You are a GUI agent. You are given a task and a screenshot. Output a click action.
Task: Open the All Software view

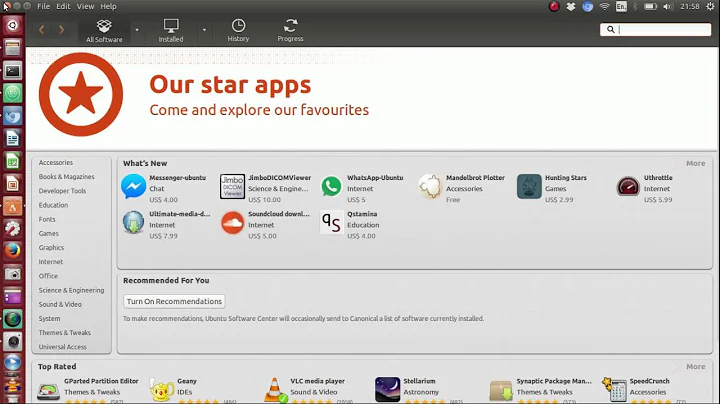point(104,31)
